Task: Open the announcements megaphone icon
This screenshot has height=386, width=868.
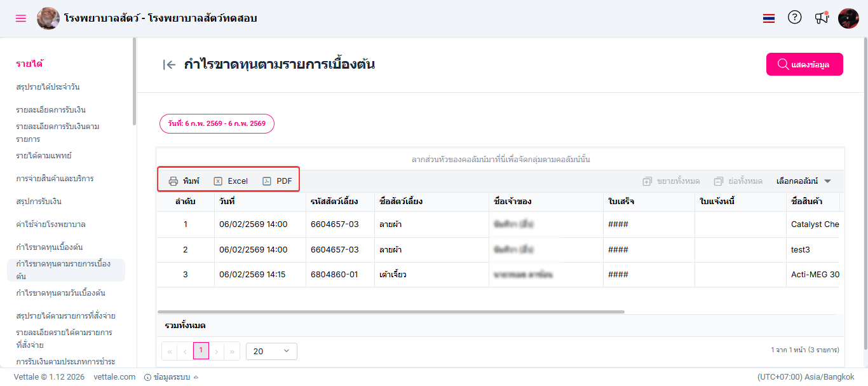Action: (822, 18)
